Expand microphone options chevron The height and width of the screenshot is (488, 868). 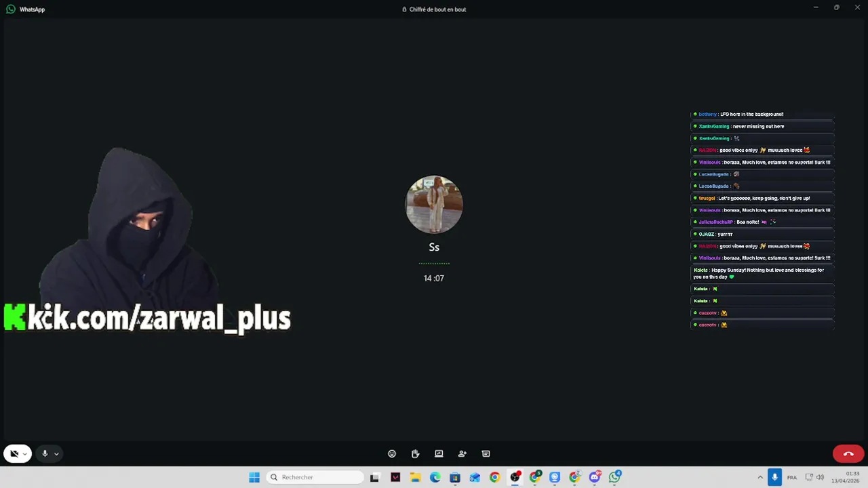(x=56, y=454)
